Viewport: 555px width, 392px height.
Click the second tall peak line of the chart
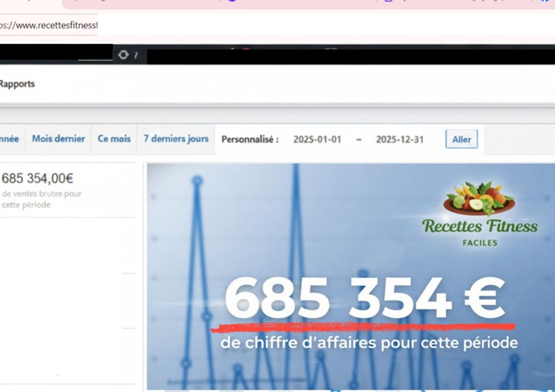point(296,217)
